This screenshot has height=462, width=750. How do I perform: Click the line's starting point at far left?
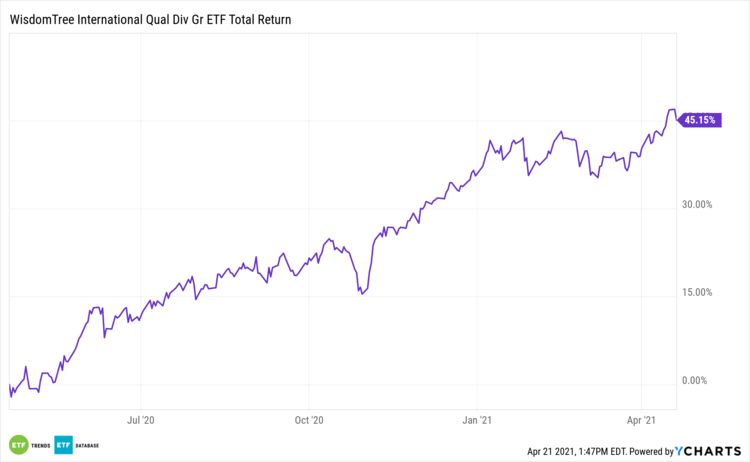click(x=9, y=386)
